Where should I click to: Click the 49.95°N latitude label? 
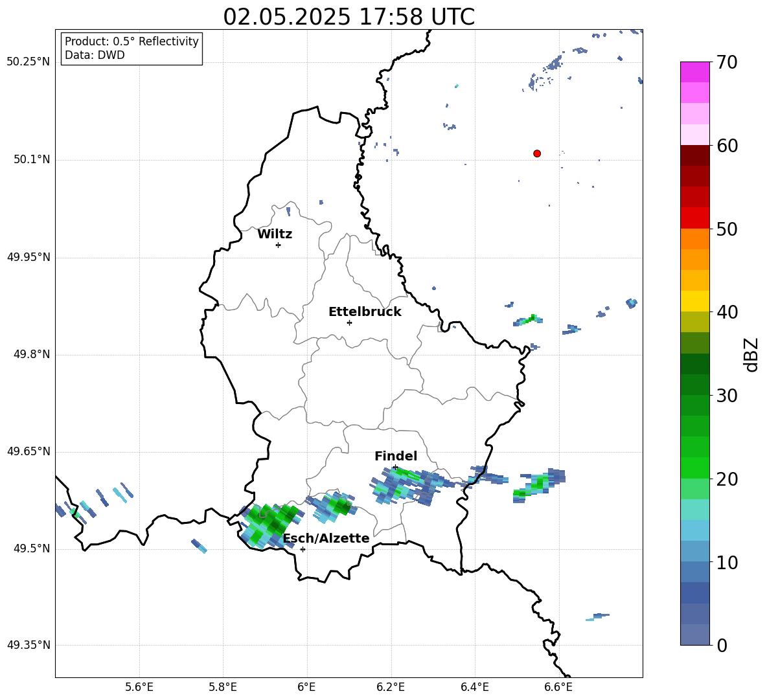[29, 257]
